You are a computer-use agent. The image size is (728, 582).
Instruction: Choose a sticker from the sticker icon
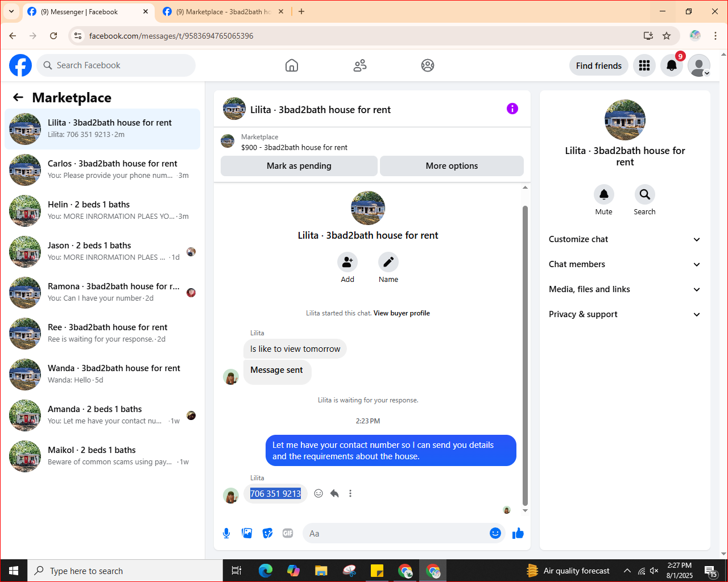point(267,533)
